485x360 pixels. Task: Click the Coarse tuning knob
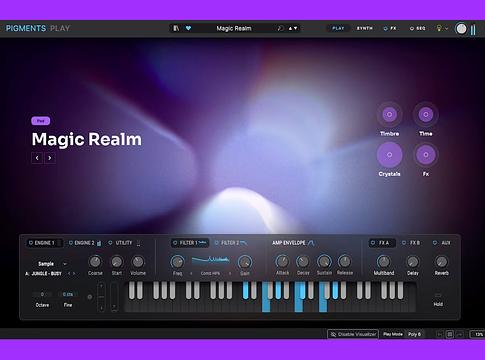click(x=95, y=262)
